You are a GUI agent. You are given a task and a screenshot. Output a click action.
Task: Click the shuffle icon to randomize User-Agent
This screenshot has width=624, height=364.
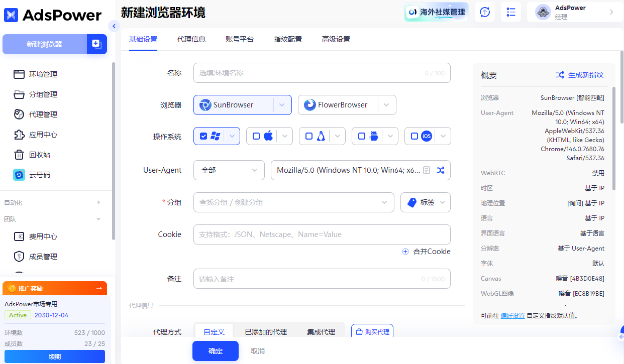[440, 170]
